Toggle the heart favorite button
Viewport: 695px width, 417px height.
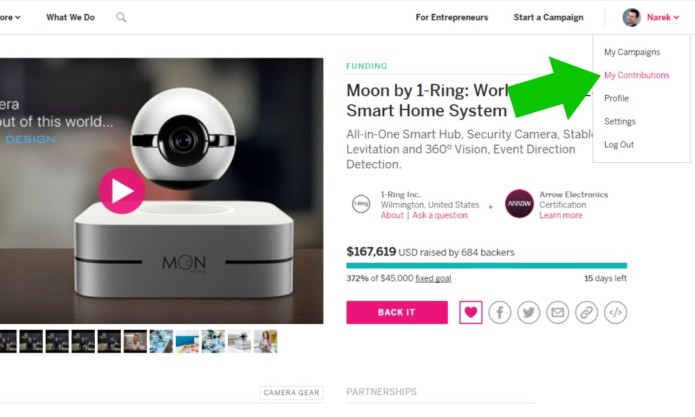tap(471, 312)
